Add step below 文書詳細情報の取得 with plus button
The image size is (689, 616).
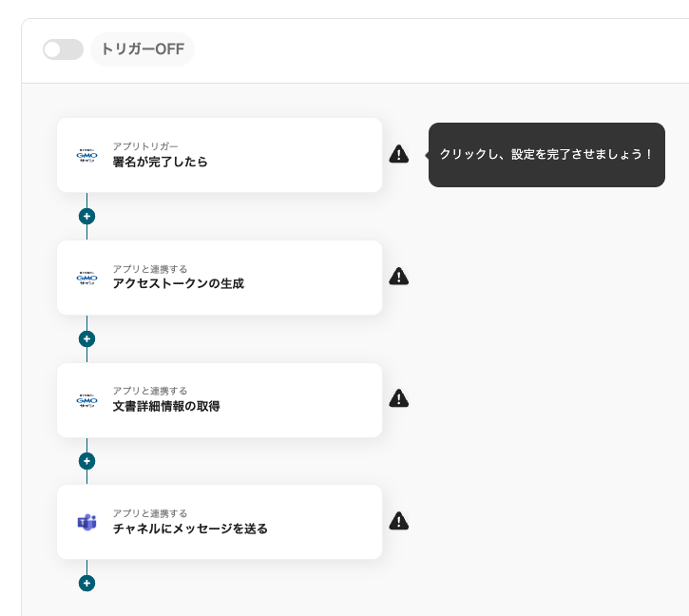pyautogui.click(x=86, y=461)
